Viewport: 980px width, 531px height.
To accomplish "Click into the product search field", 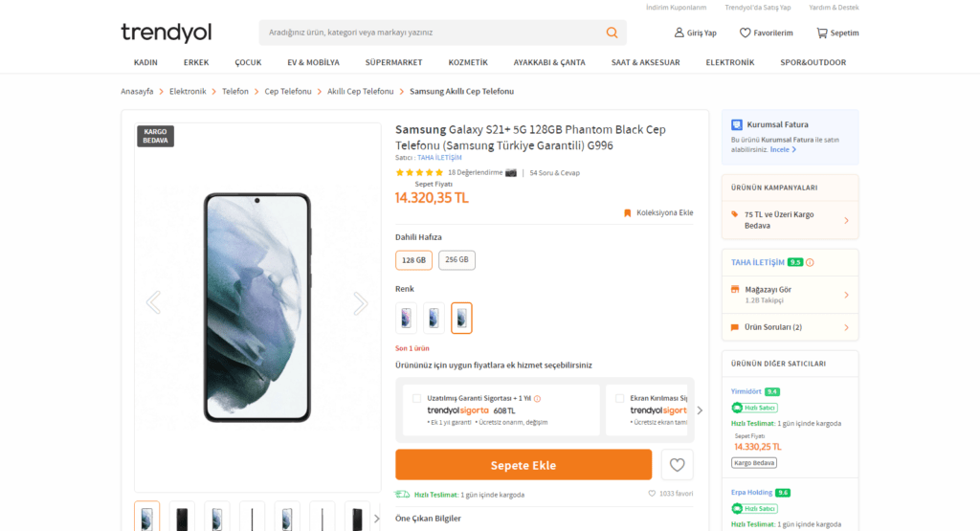I will (431, 33).
